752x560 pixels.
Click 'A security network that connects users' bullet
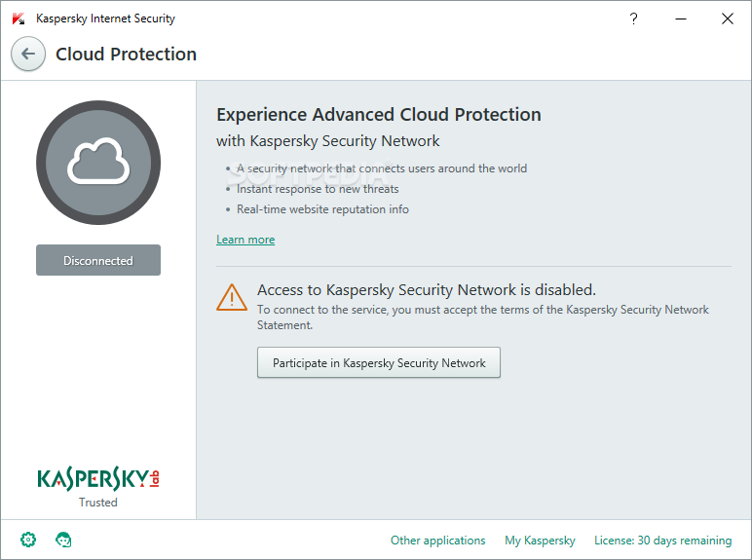(x=382, y=168)
